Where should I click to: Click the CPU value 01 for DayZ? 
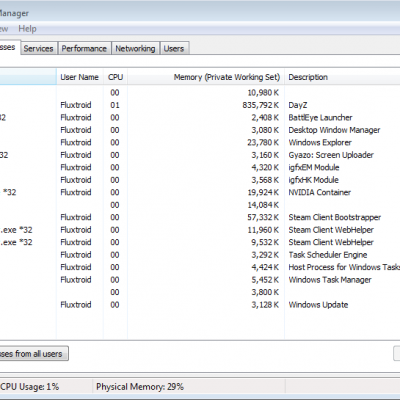point(115,105)
